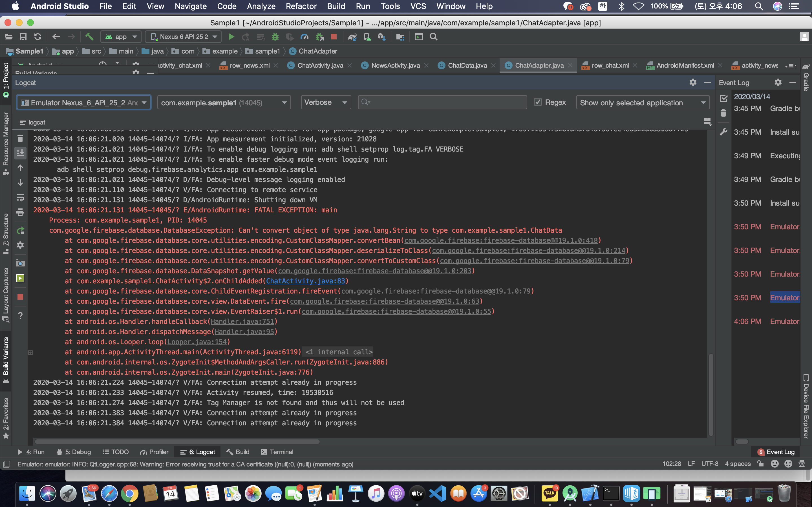Screen dimensions: 812x507
Task: Expand the Show only selected application dropdown
Action: (643, 103)
